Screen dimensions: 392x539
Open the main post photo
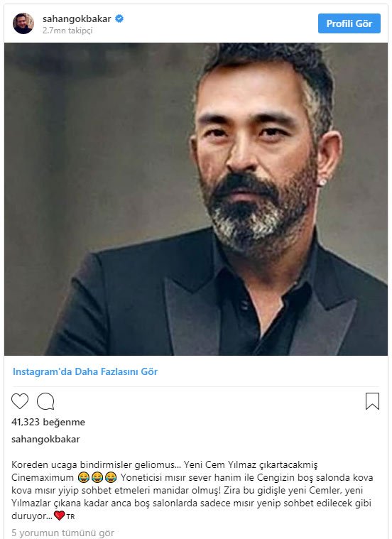pyautogui.click(x=196, y=199)
